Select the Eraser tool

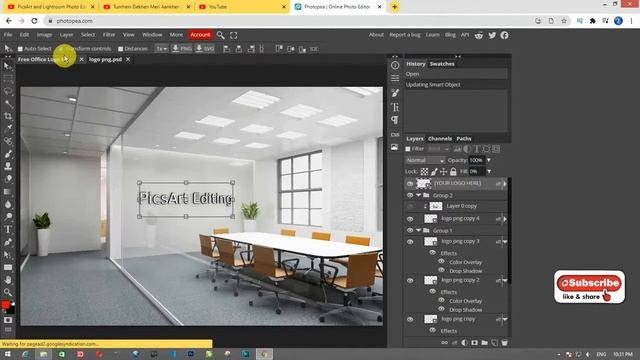click(8, 179)
